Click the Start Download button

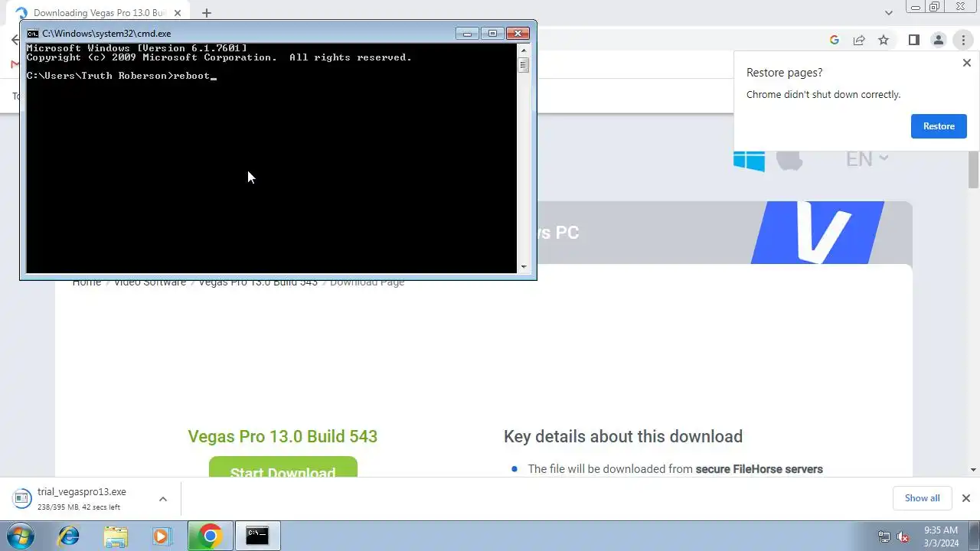pos(283,467)
